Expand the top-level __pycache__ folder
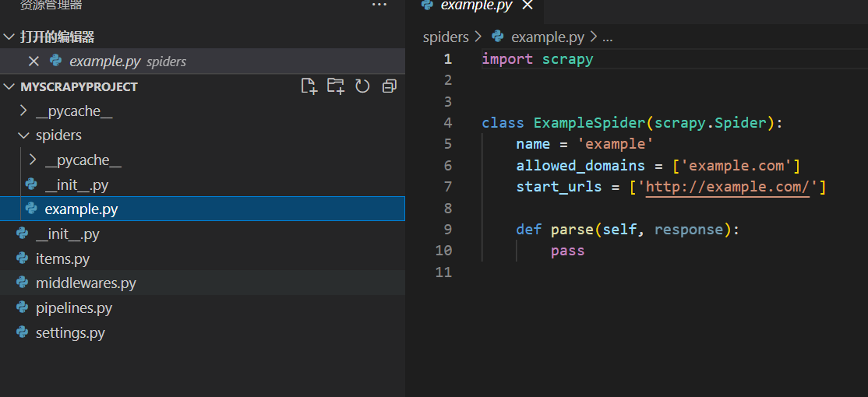The image size is (868, 397). tap(203, 111)
